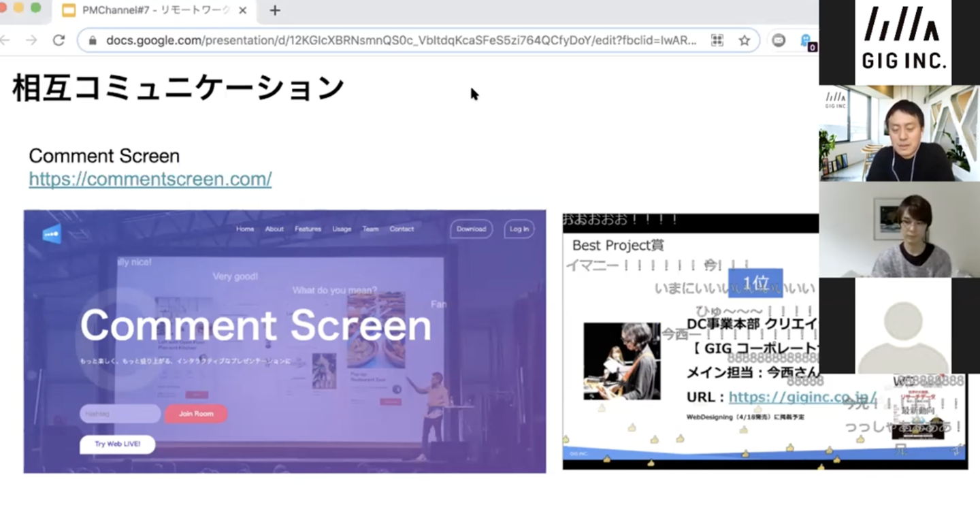Open the giginc.co.jp URL link

pos(802,397)
